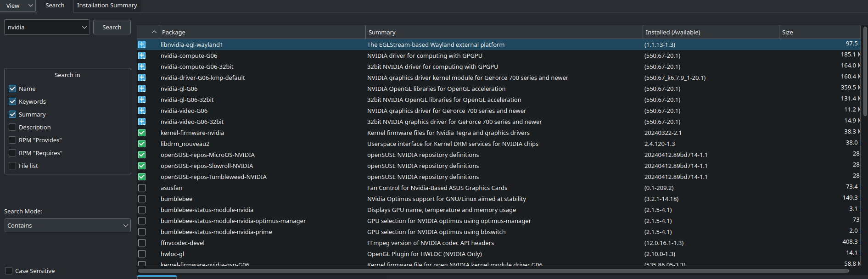Screen dimensions: 868x279
Task: Click the install status icon for nvidia-gl-G06
Action: point(142,89)
